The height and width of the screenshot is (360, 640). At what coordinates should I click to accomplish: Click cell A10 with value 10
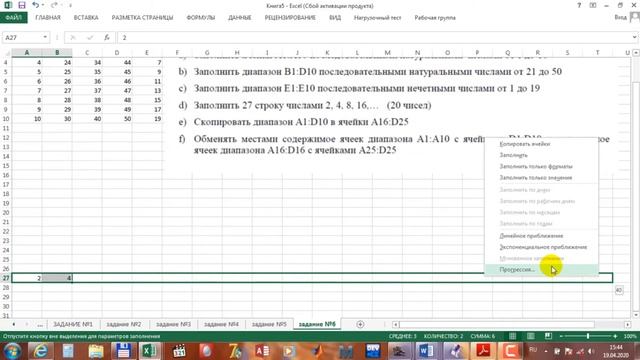pos(27,119)
